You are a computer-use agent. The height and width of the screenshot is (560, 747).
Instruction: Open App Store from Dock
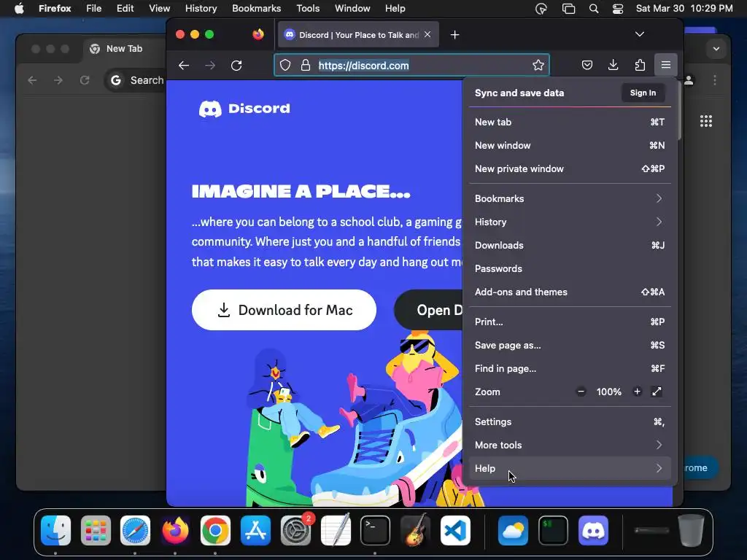tap(255, 530)
